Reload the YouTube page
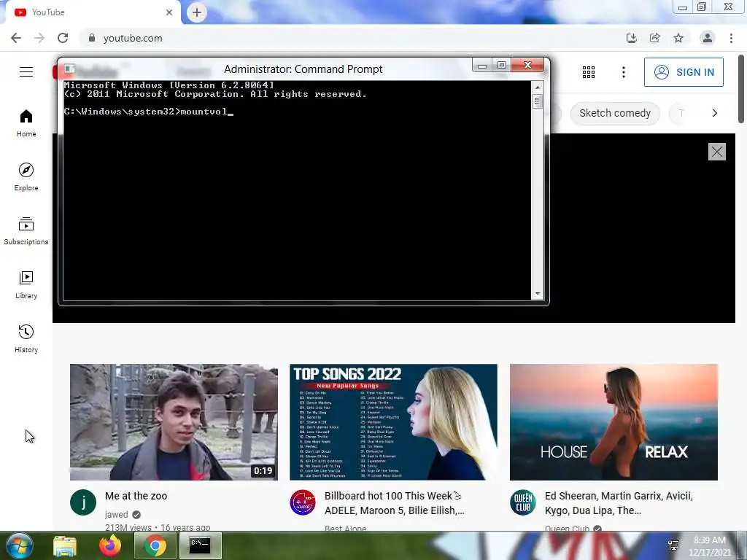Screen dimensions: 747x560 [63, 38]
